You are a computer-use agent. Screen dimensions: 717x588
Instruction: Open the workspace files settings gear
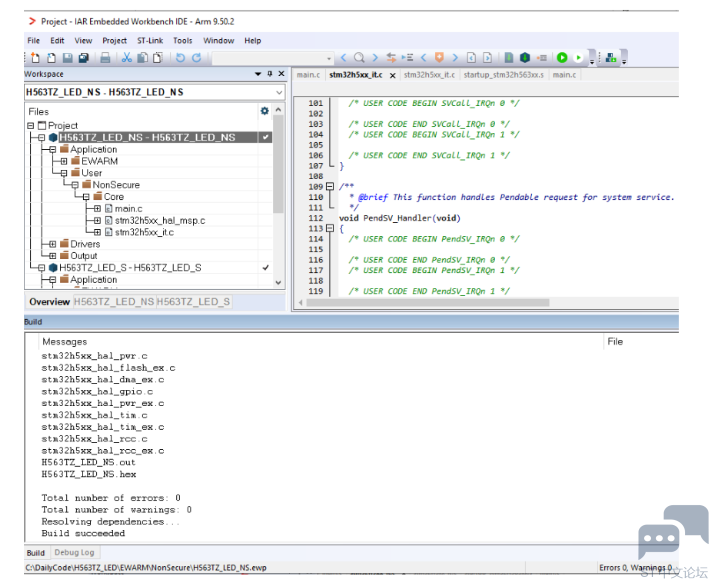[x=264, y=111]
